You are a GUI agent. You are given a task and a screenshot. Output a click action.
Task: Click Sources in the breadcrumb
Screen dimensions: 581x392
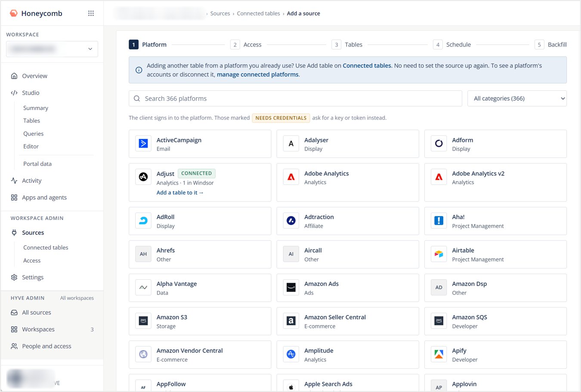[x=220, y=13]
